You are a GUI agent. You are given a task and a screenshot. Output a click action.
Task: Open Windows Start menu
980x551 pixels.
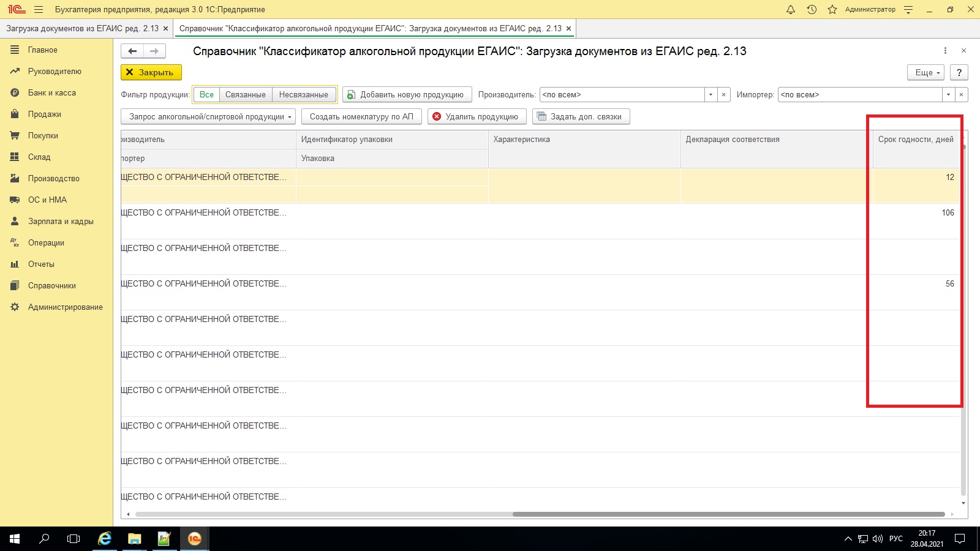15,539
